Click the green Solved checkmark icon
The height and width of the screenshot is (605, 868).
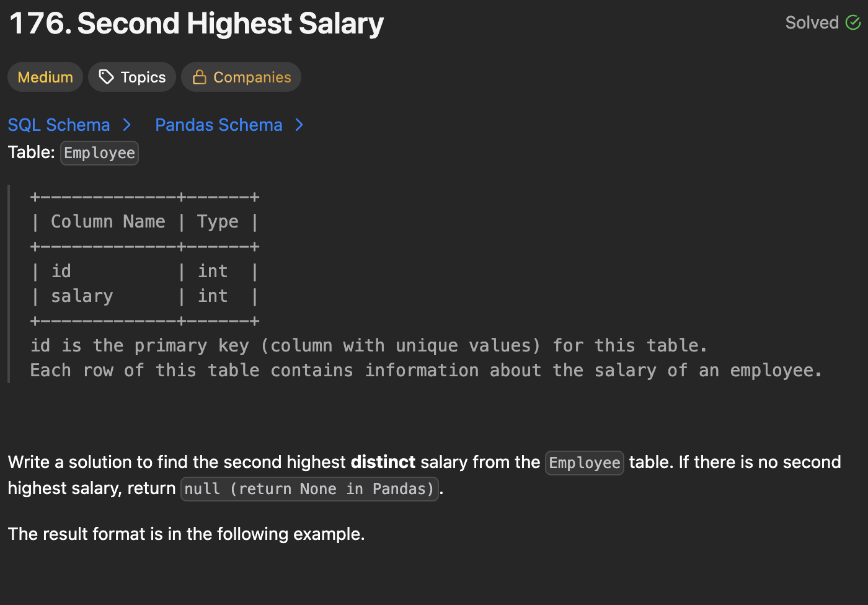coord(853,23)
